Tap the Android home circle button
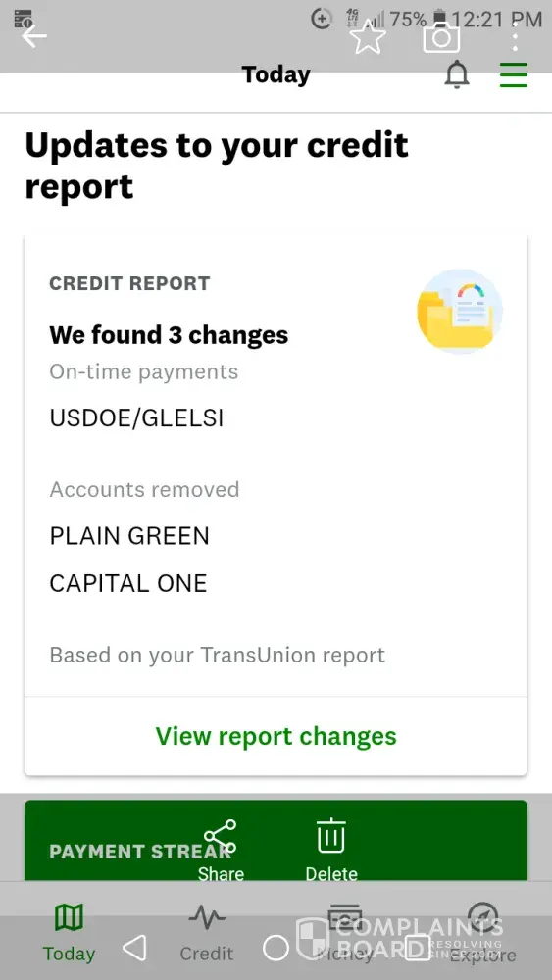The width and height of the screenshot is (552, 980). pos(276,948)
